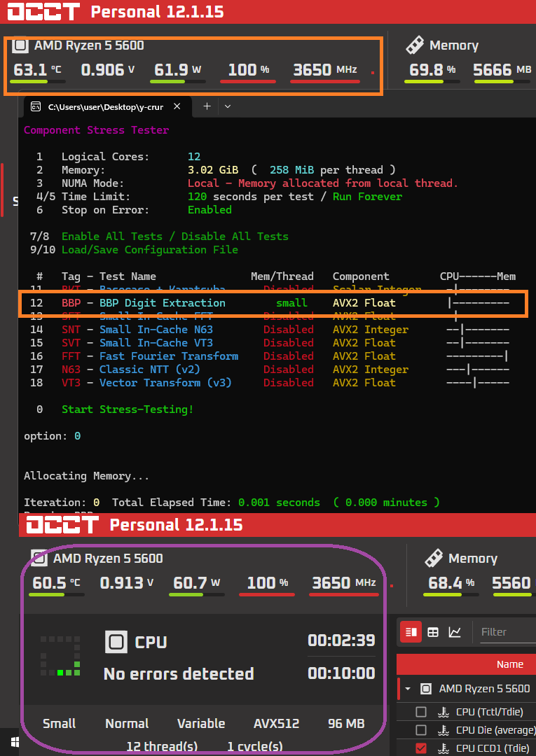This screenshot has width=536, height=756.
Task: Open the Windows Start menu
Action: pyautogui.click(x=13, y=741)
